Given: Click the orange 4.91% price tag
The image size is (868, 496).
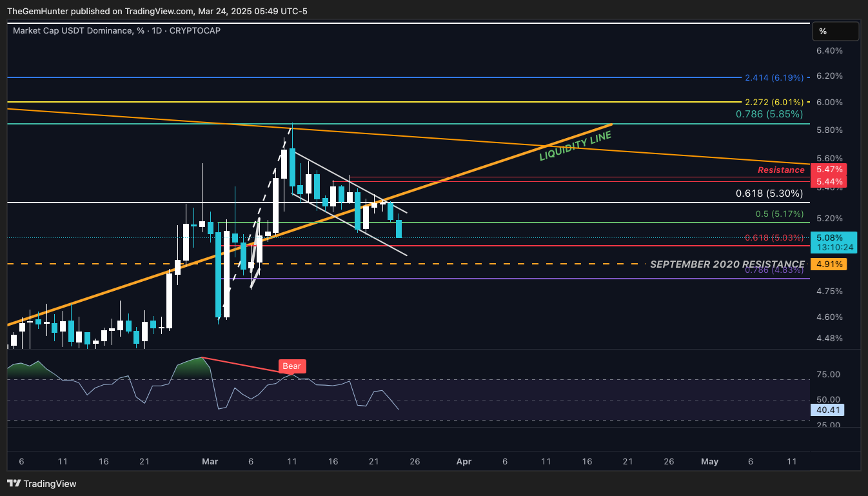Looking at the screenshot, I should point(829,264).
